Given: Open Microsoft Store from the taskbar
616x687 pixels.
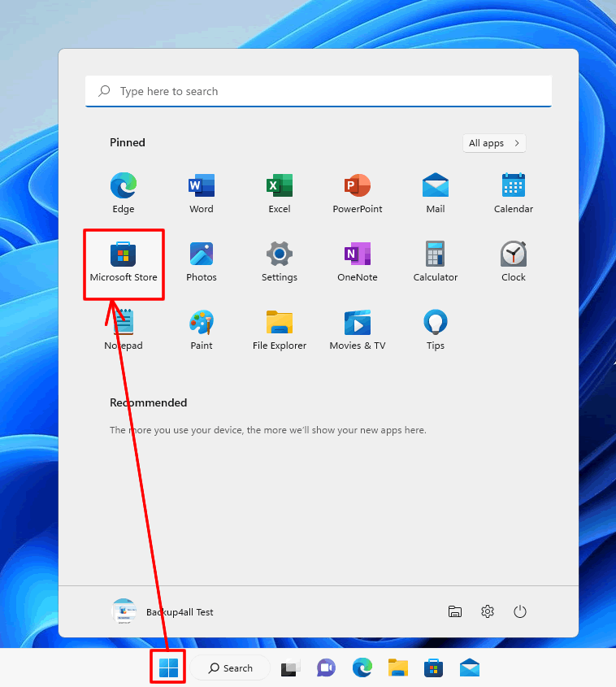Looking at the screenshot, I should click(433, 668).
